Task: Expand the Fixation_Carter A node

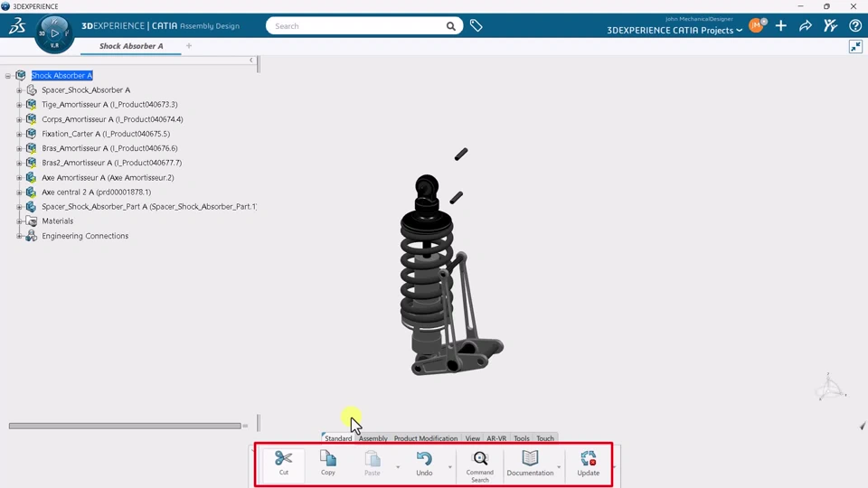Action: point(19,134)
